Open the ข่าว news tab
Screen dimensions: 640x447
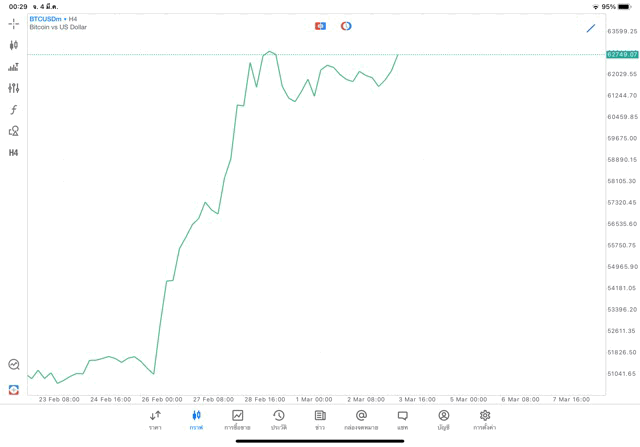pos(320,420)
